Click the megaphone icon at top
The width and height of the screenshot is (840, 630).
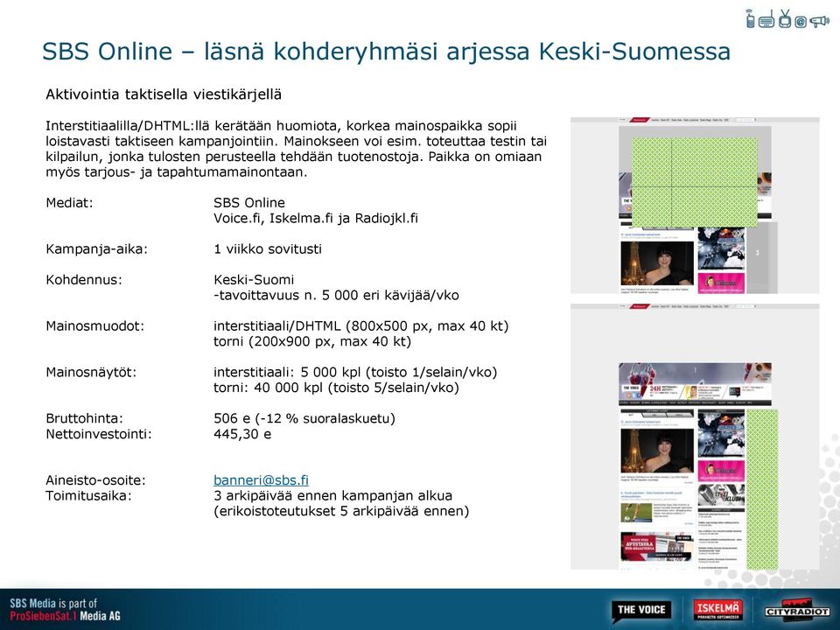coord(819,21)
